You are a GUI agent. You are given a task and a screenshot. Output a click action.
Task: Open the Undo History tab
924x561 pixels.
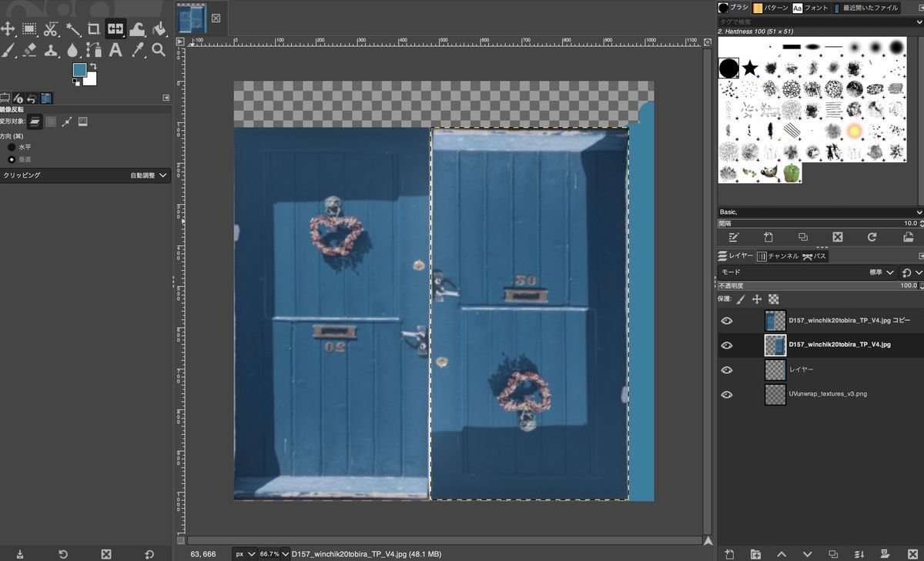pos(32,98)
